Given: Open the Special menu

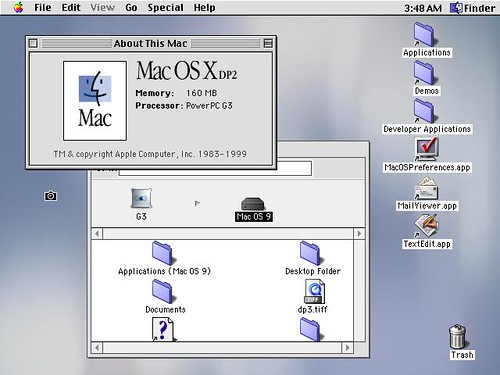Looking at the screenshot, I should coord(165,7).
